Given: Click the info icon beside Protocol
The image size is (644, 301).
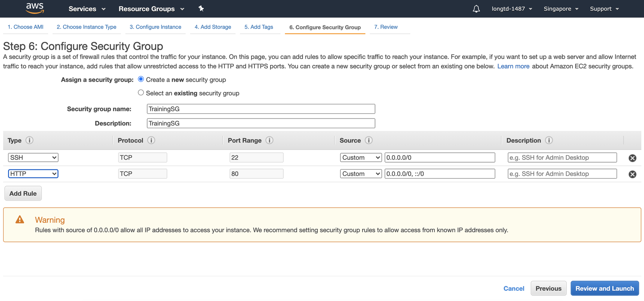Looking at the screenshot, I should (x=151, y=140).
